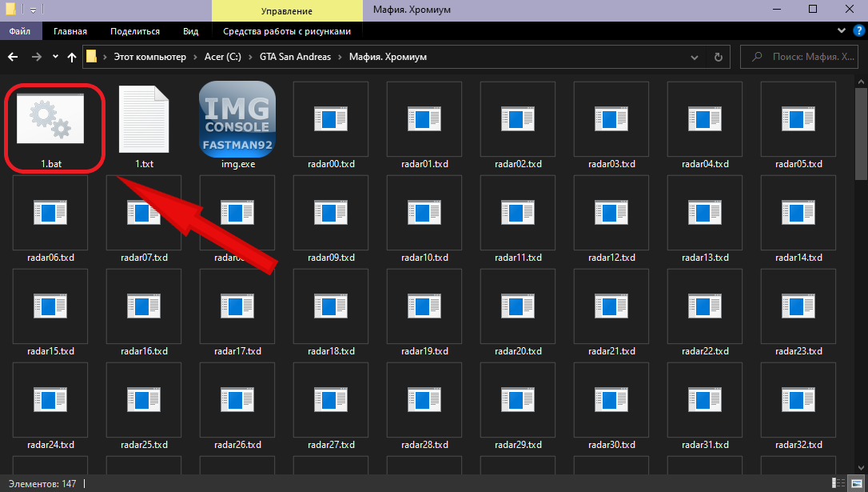This screenshot has width=868, height=492.
Task: Navigate to Этот компьютер in breadcrumb
Action: (149, 57)
